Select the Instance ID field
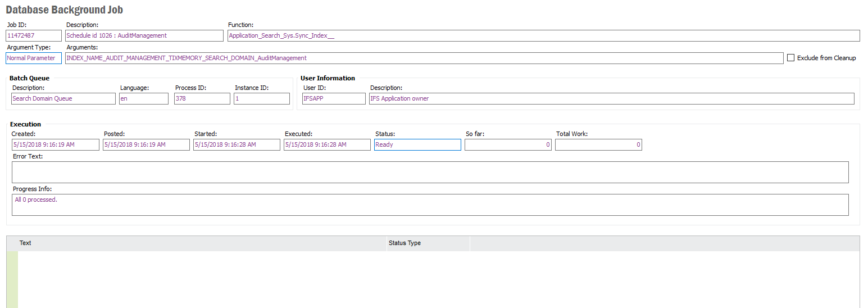This screenshot has width=868, height=308. pos(261,98)
